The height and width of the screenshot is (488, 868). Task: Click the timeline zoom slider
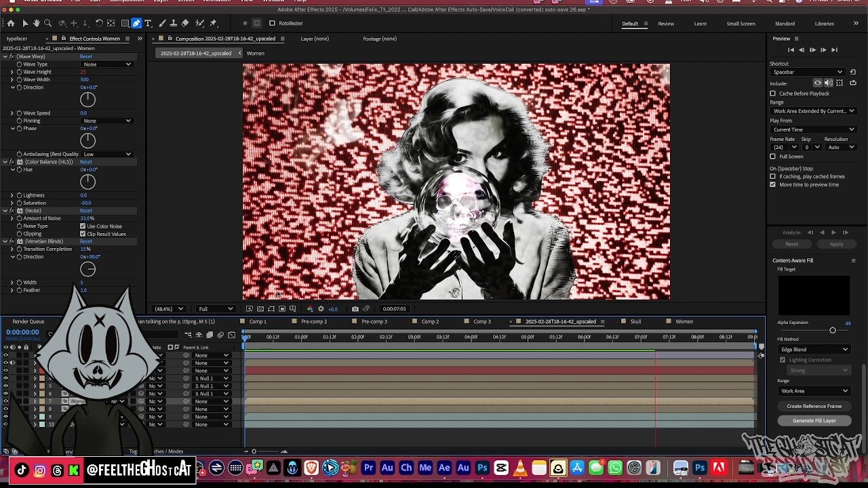point(264,451)
